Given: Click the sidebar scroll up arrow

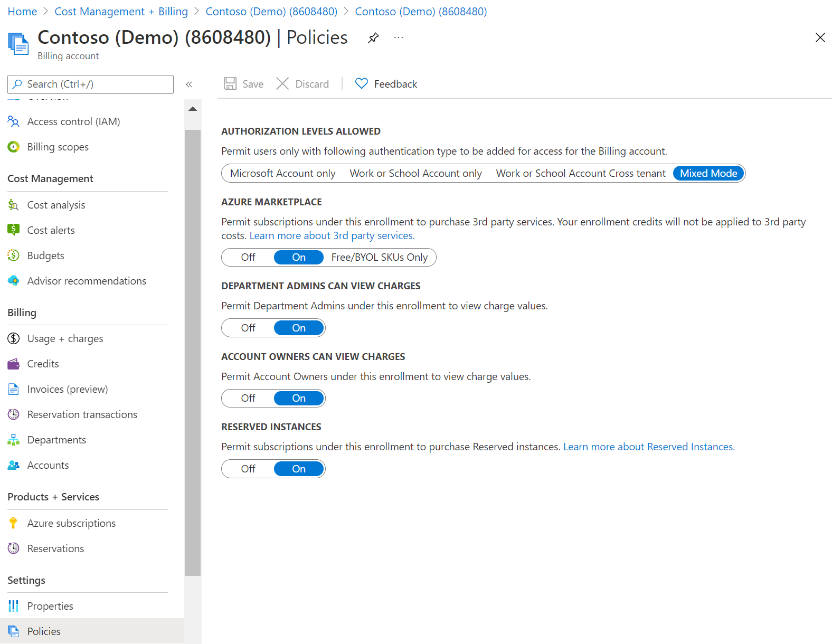Looking at the screenshot, I should point(193,109).
